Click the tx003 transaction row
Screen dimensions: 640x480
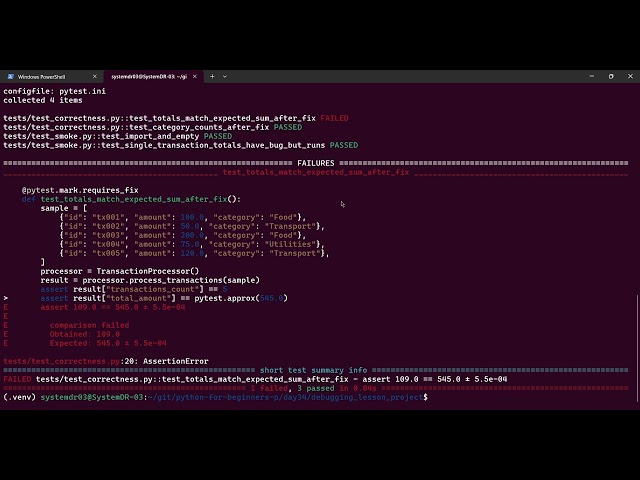point(182,235)
